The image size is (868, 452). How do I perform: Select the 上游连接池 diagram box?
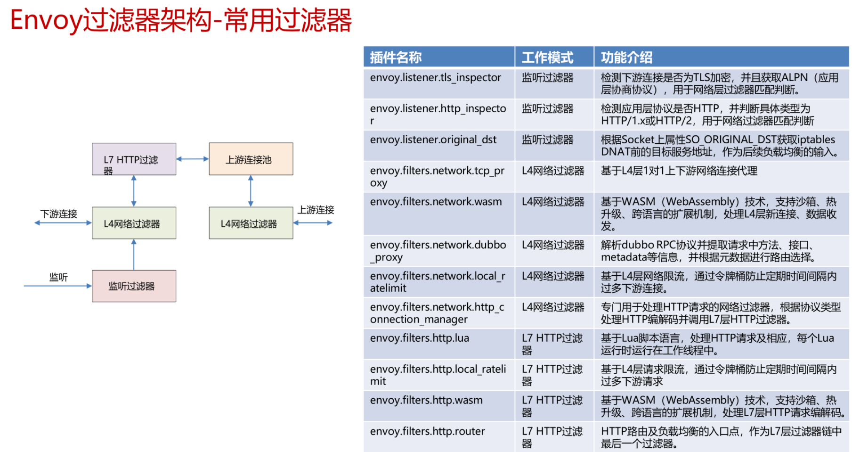click(251, 159)
